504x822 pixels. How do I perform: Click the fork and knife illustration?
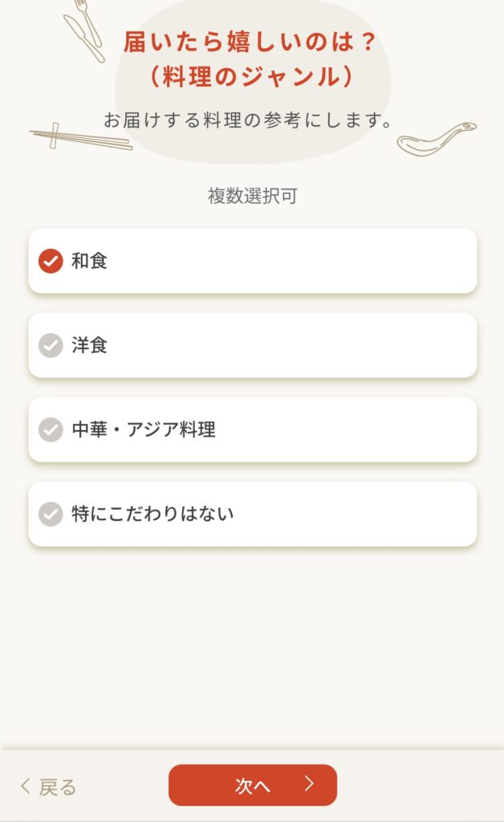83,29
